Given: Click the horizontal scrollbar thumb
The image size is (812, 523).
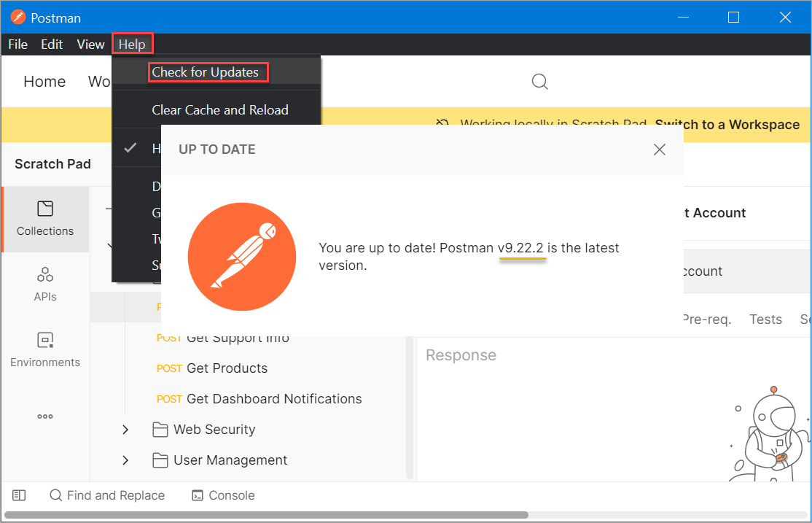Looking at the screenshot, I should (266, 515).
